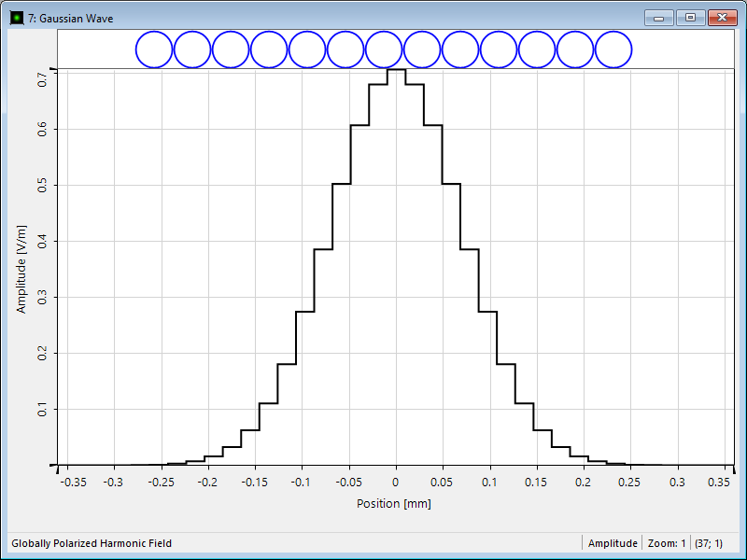Click the Amplitude field in the status bar
The width and height of the screenshot is (747, 560).
point(613,543)
